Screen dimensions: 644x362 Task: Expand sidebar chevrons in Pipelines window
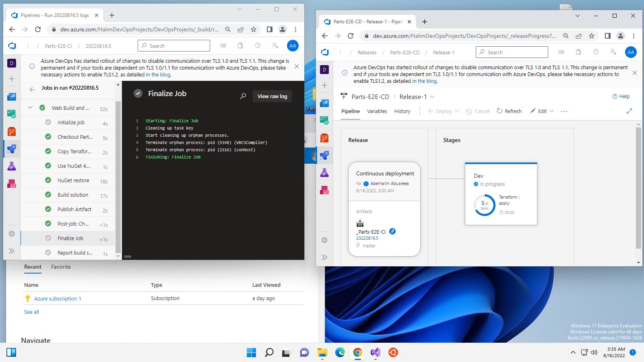coord(12,251)
